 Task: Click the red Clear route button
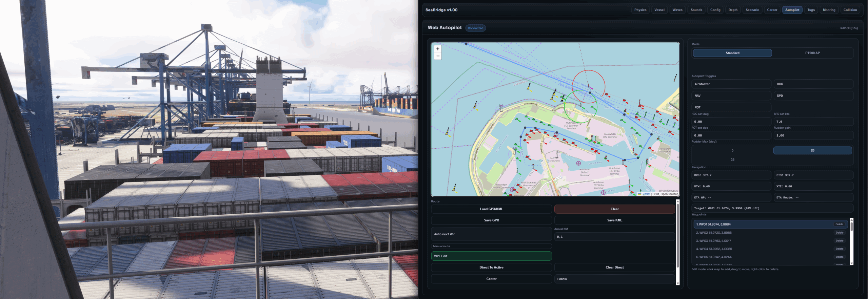(x=614, y=209)
